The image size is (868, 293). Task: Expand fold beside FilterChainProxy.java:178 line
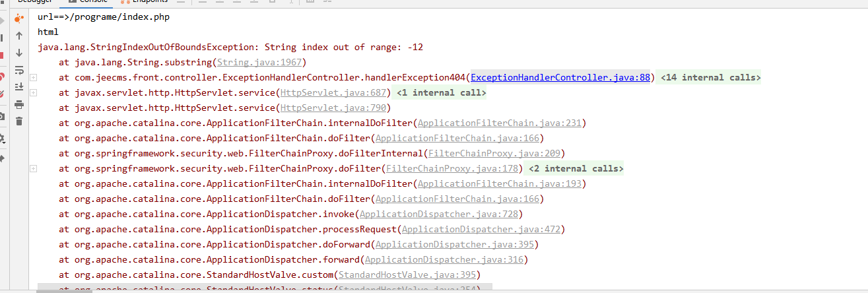pos(33,169)
